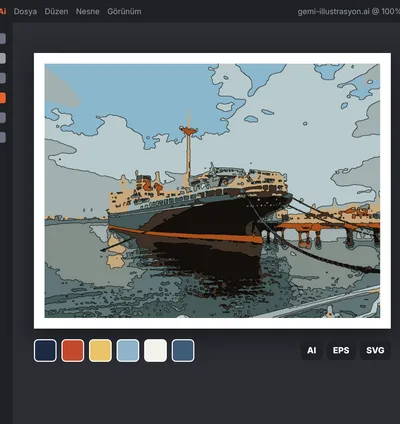Pick the orange-red color swatch
The width and height of the screenshot is (400, 424).
tap(73, 350)
